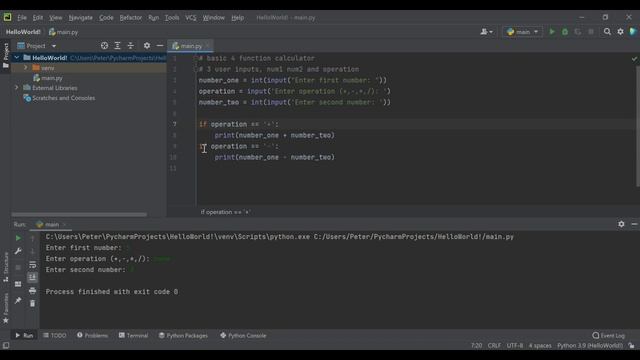Run main with the green play button
Viewport: 640px width, 360px height.
(x=552, y=32)
